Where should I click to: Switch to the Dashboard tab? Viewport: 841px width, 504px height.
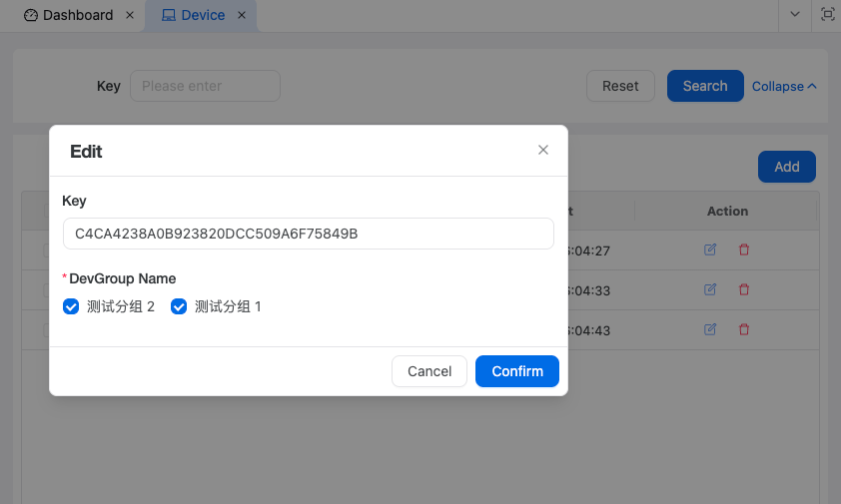[x=69, y=16]
